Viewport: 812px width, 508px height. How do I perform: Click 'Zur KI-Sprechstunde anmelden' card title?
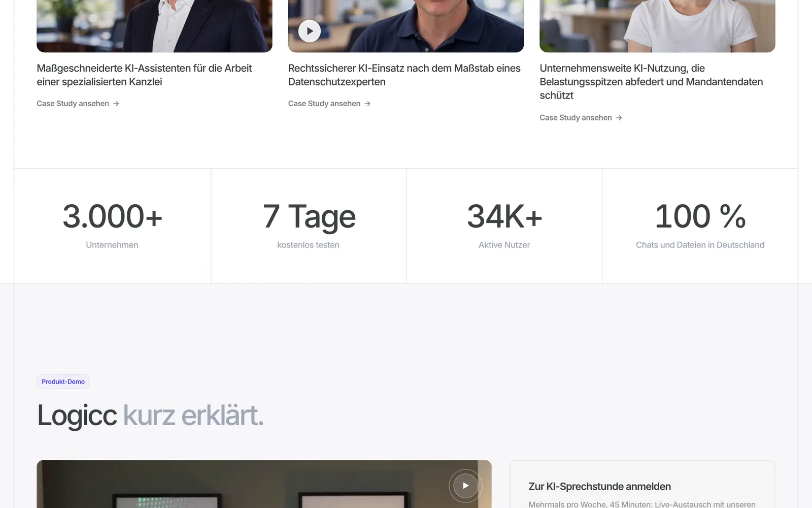click(599, 487)
